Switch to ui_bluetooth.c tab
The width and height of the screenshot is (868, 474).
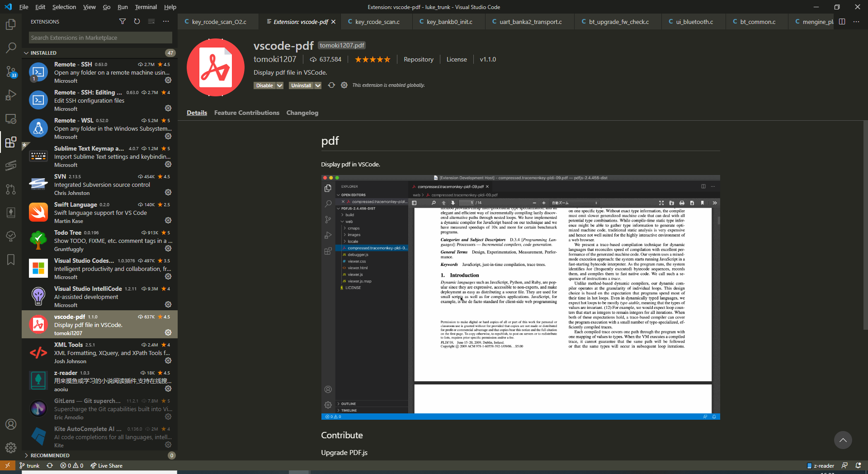click(694, 22)
